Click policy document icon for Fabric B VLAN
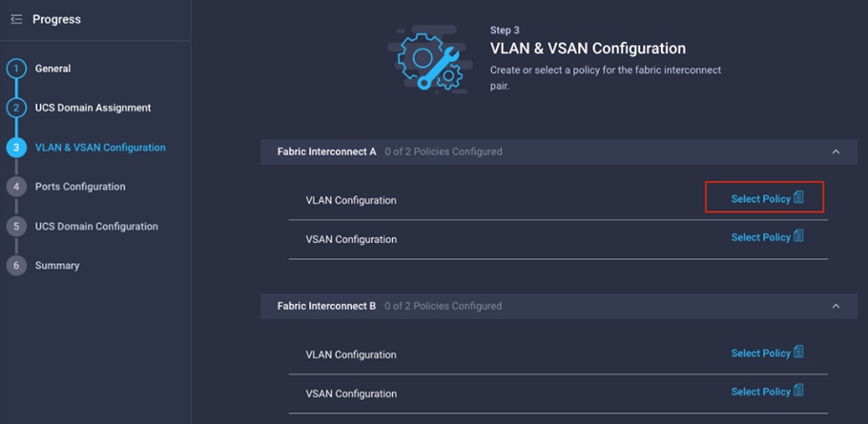Viewport: 868px width, 424px height. (798, 352)
